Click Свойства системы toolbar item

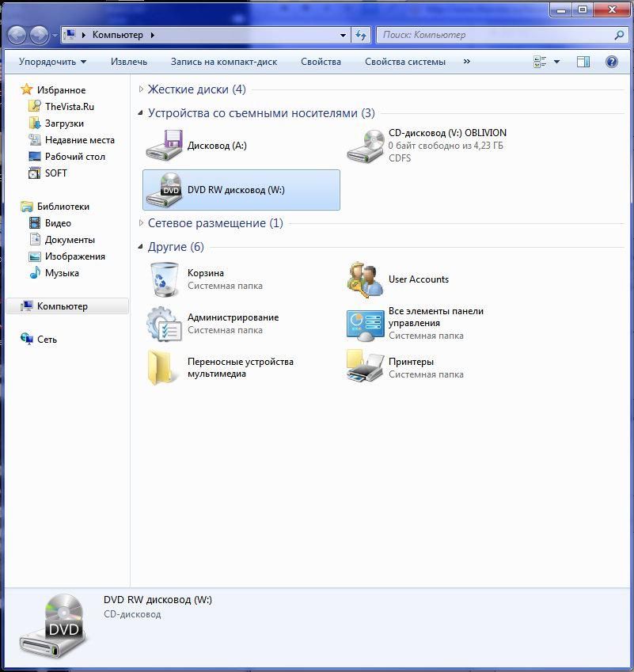(x=404, y=62)
